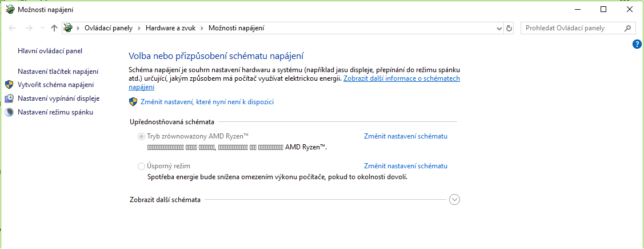Open the address bar history dropdown
Image resolution: width=644 pixels, height=249 pixels.
coord(498,28)
